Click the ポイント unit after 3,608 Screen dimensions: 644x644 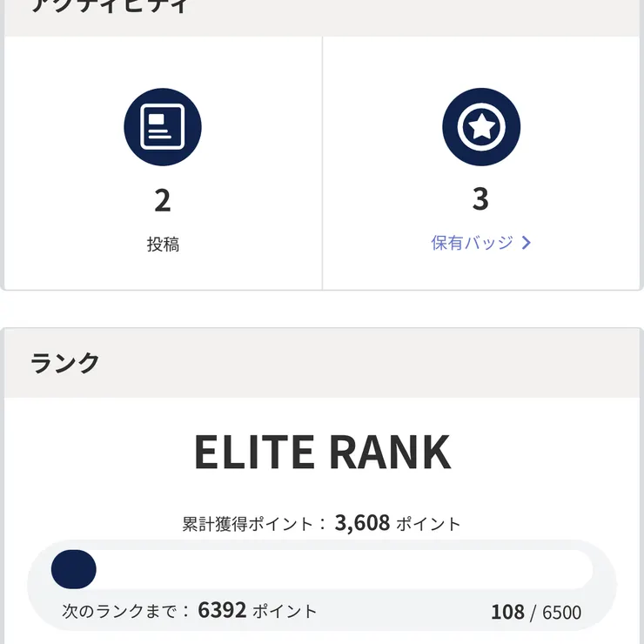(x=428, y=524)
